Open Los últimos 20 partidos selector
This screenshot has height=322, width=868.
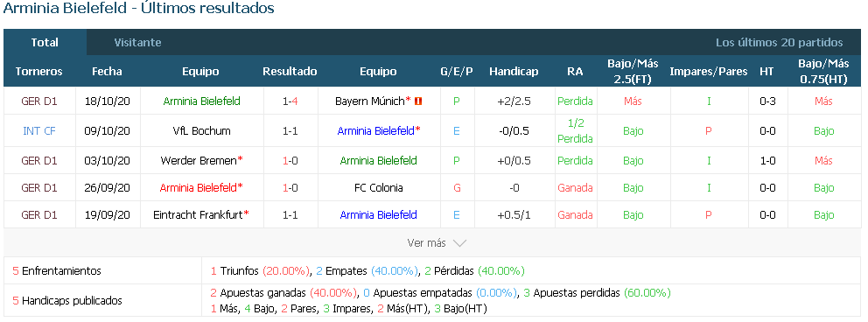780,43
